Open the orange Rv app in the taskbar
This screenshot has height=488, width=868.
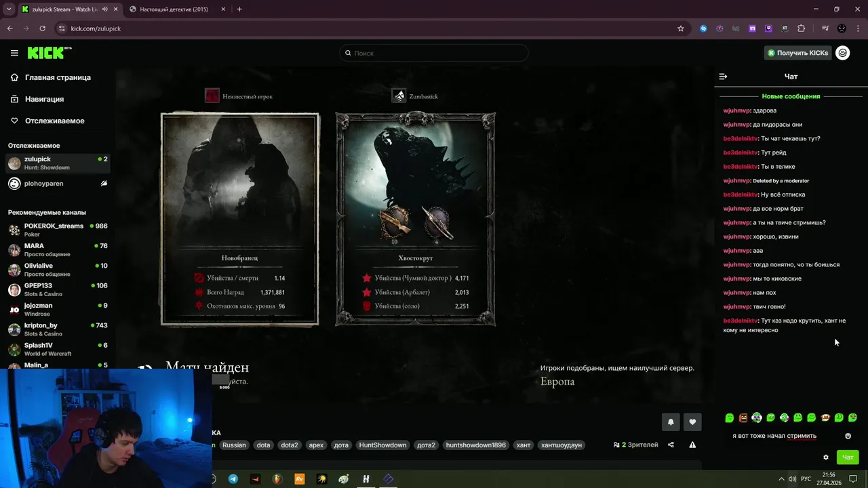pos(300,479)
